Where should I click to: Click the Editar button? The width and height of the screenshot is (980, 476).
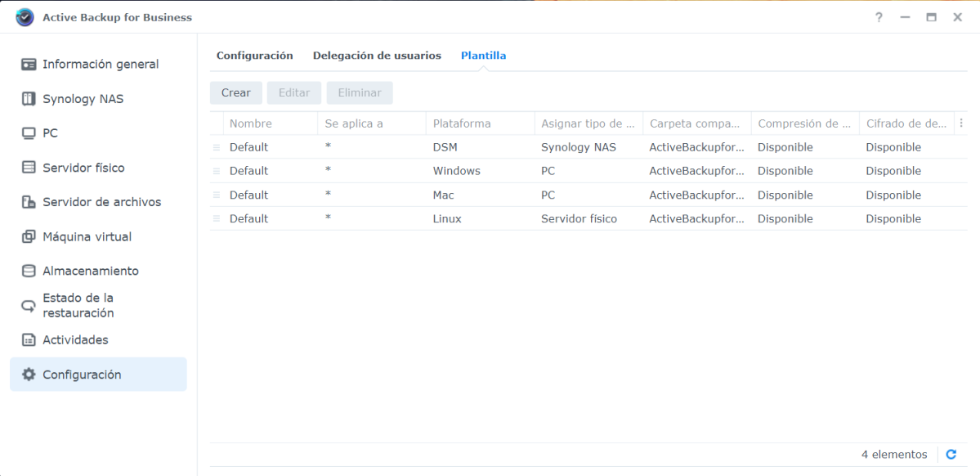tap(293, 92)
